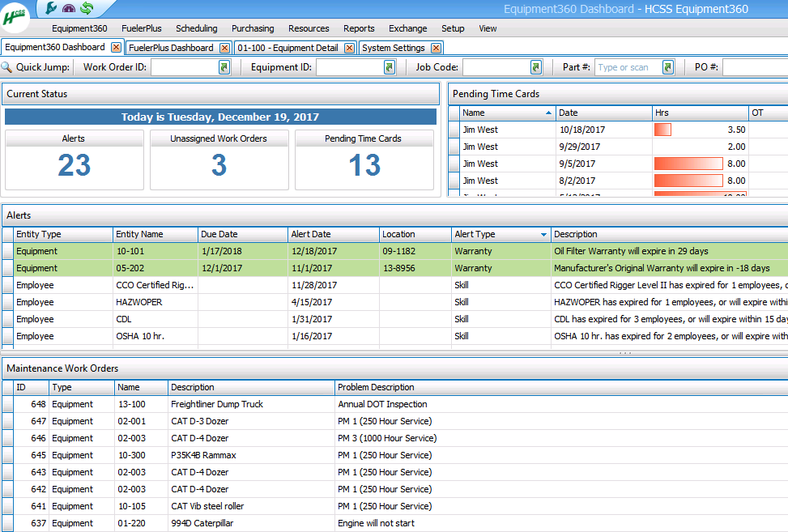
Task: Click the go arrow beside Work Order ID
Action: pyautogui.click(x=224, y=67)
